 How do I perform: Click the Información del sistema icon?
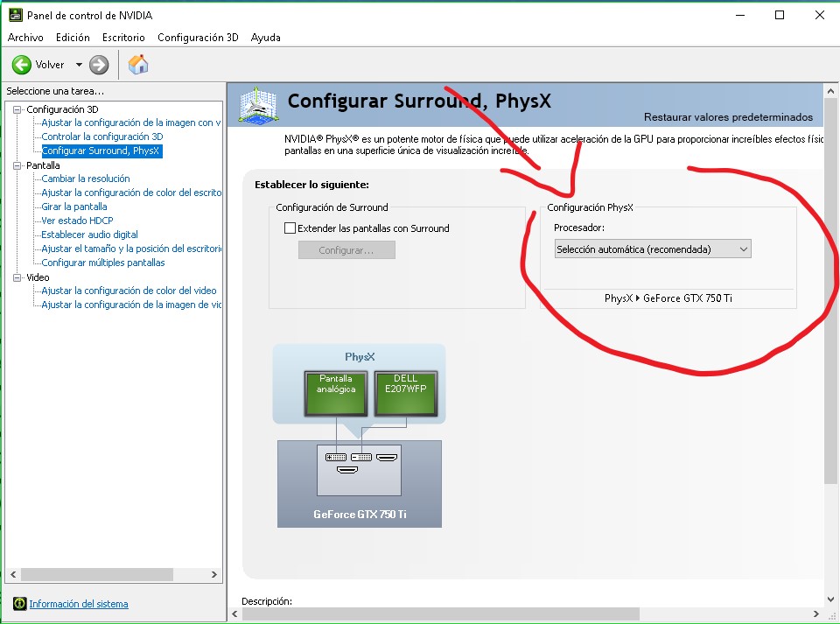[x=20, y=604]
